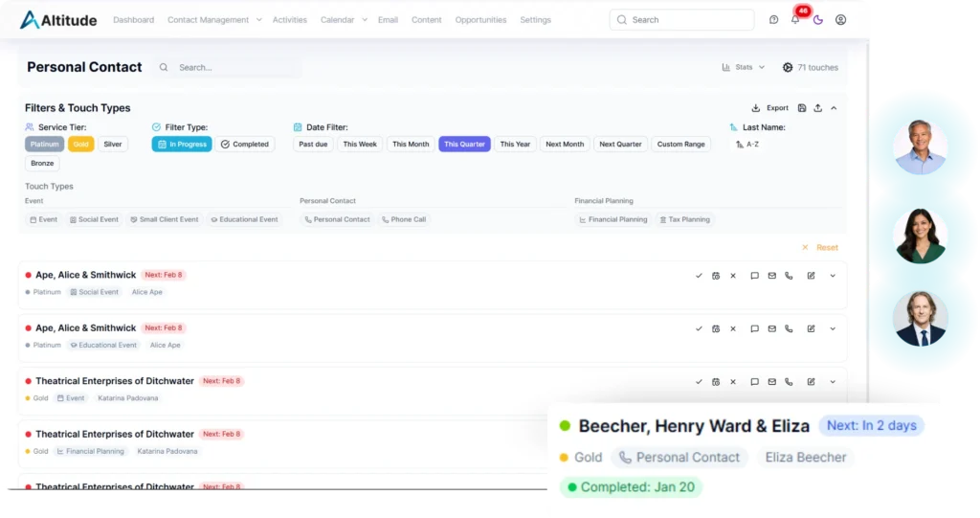The height and width of the screenshot is (518, 980).
Task: Expand the Ape Social Event row details
Action: pyautogui.click(x=833, y=276)
